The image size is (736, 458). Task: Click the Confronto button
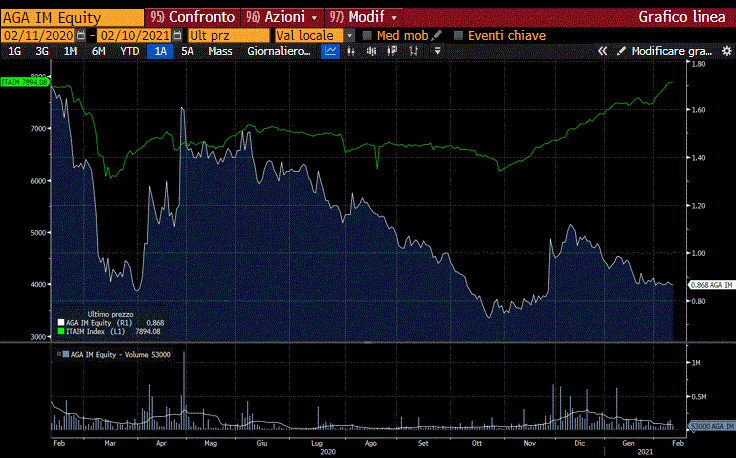[x=193, y=17]
